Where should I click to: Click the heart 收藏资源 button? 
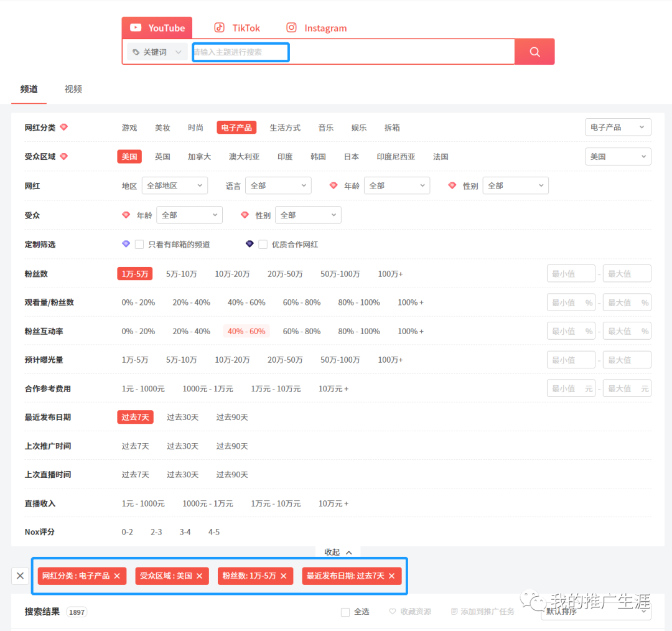coord(409,612)
